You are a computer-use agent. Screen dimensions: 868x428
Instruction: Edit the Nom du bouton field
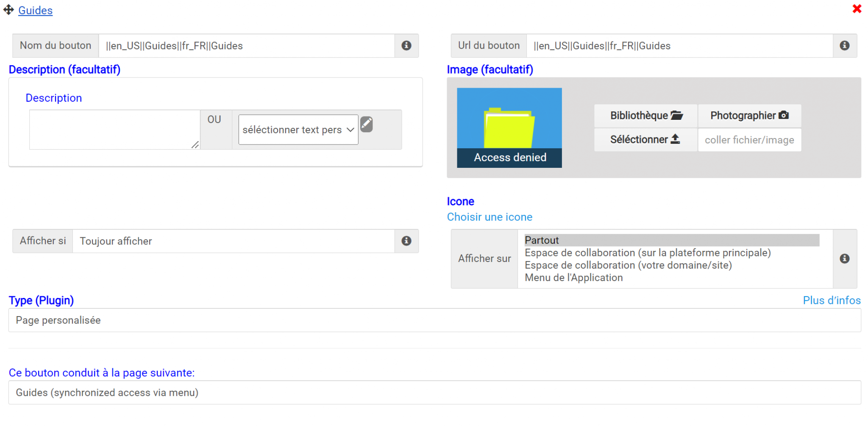coord(247,45)
